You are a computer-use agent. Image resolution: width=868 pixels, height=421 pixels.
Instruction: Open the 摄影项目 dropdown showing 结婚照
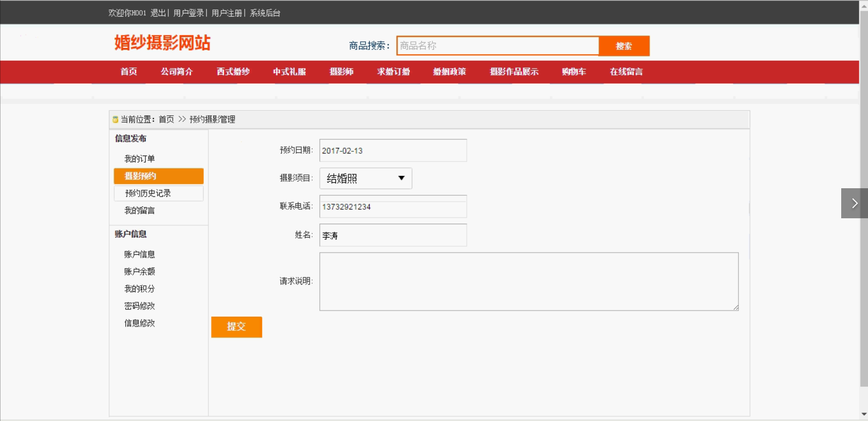[x=365, y=179]
